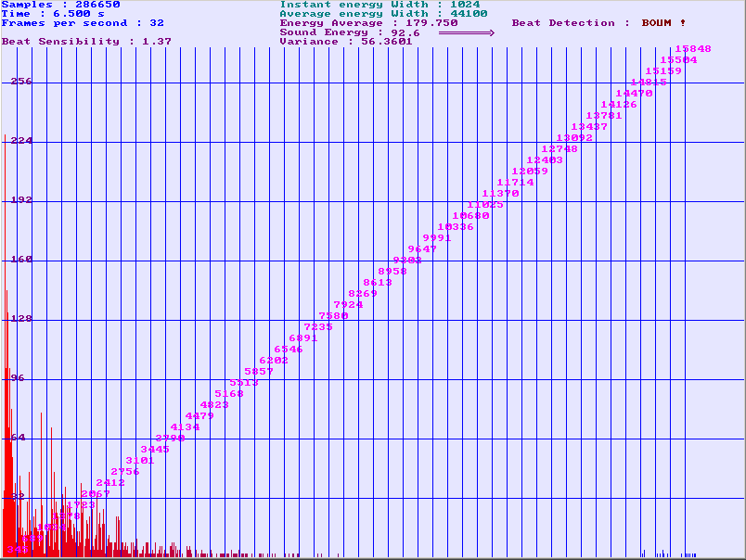Screen dimensions: 746x560
Task: Click the 13437 frequency label
Action: 589,127
